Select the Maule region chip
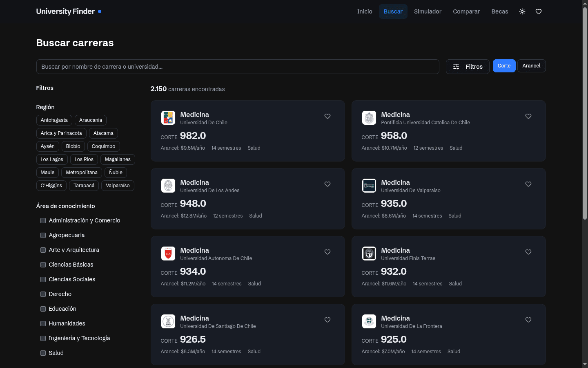This screenshot has width=588, height=368. [x=48, y=173]
